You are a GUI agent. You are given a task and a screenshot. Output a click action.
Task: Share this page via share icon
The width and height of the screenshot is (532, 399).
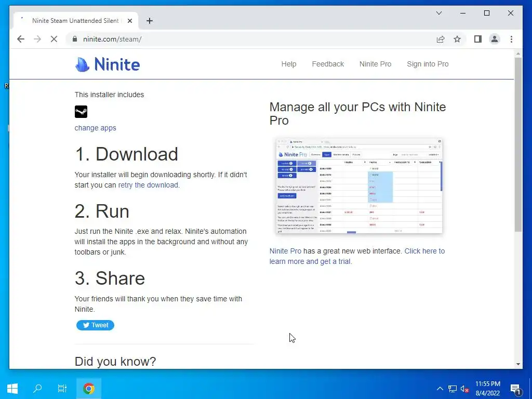[441, 39]
